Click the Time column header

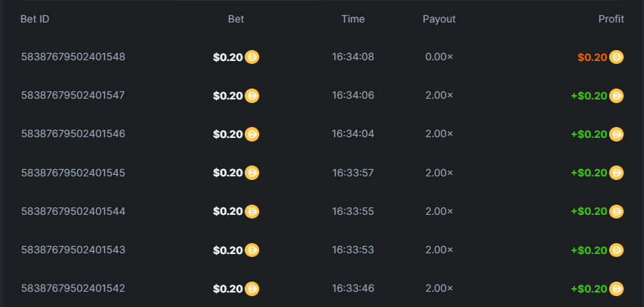click(353, 19)
